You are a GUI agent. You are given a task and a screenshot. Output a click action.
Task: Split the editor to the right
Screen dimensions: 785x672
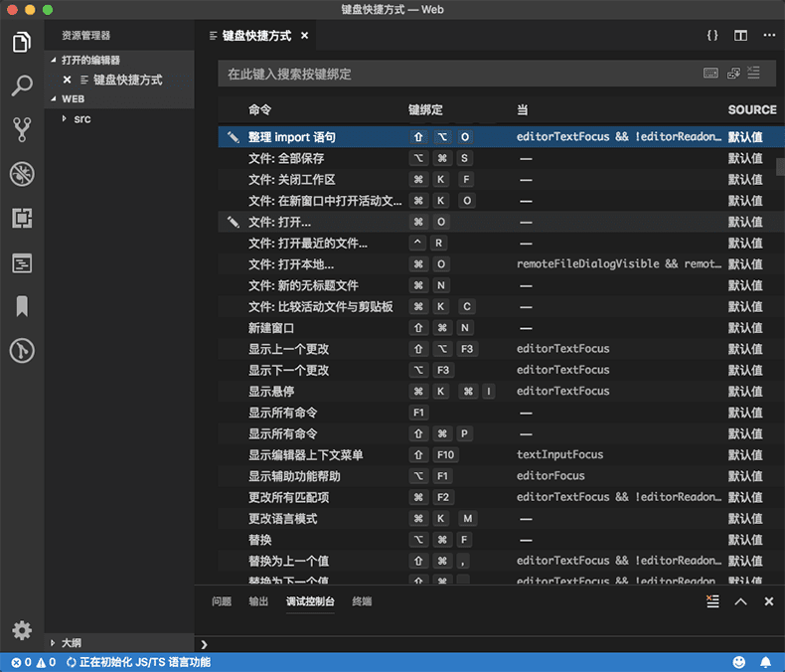[740, 35]
